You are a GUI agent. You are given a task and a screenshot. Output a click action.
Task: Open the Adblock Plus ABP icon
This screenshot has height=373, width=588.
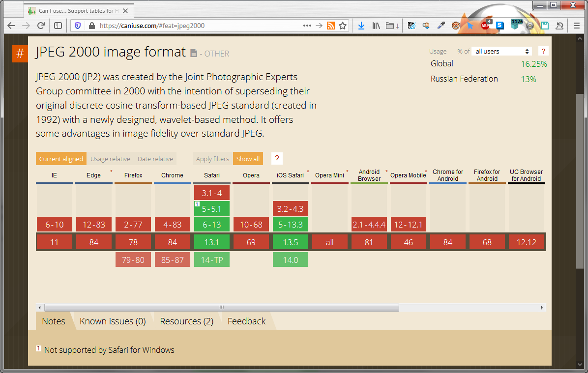486,25
